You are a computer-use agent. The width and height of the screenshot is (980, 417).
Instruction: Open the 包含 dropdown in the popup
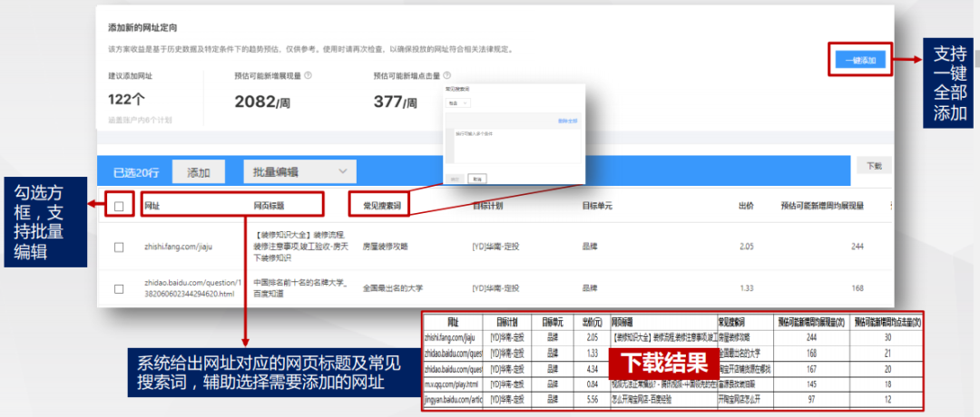pos(457,103)
